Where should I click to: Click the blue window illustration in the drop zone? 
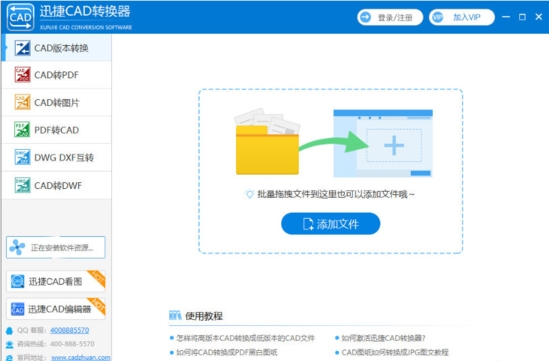383,144
